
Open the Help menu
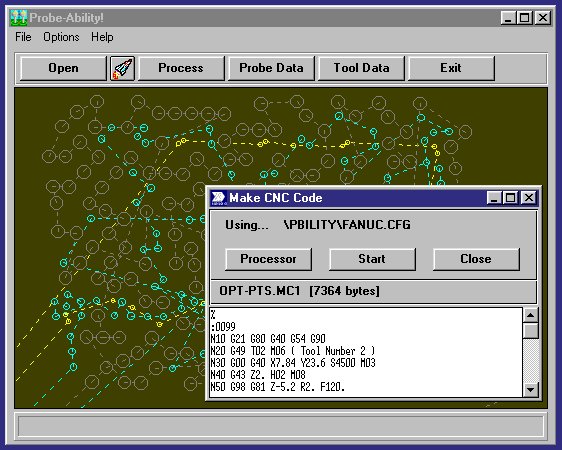click(102, 37)
